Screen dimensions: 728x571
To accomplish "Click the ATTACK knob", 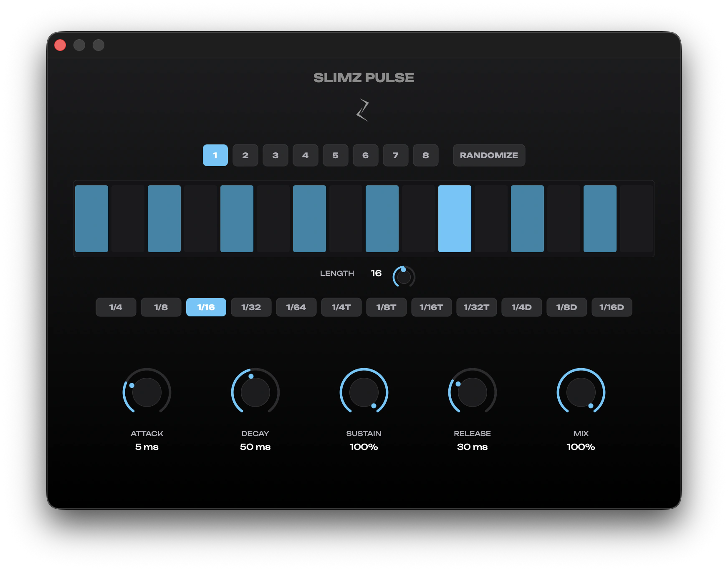I will [147, 392].
